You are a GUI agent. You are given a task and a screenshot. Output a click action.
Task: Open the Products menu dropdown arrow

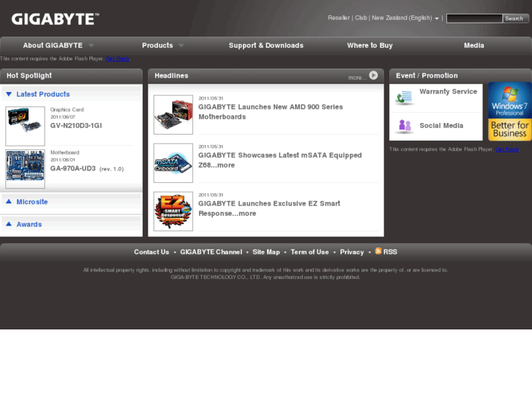[181, 45]
